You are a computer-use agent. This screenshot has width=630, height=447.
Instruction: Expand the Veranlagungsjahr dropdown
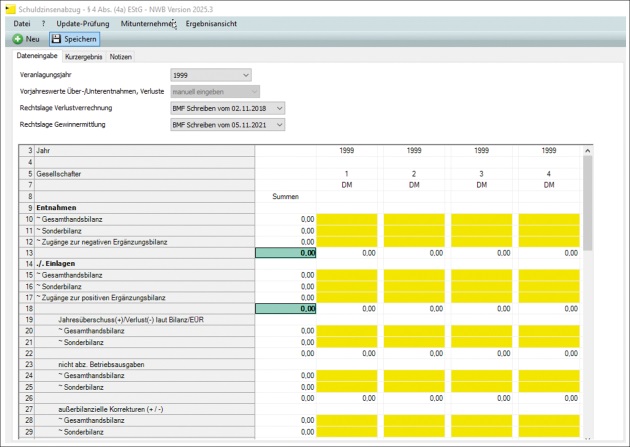211,75
